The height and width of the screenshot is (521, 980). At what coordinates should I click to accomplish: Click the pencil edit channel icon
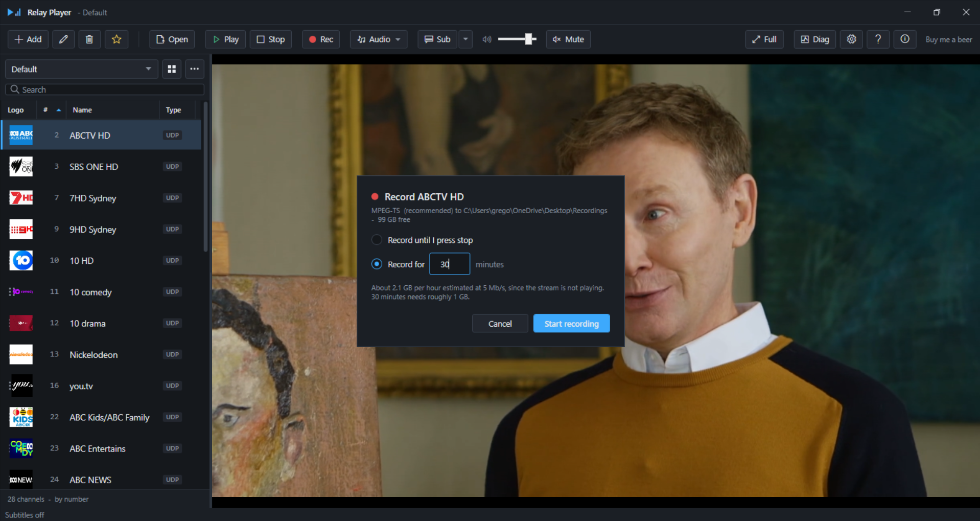click(63, 39)
